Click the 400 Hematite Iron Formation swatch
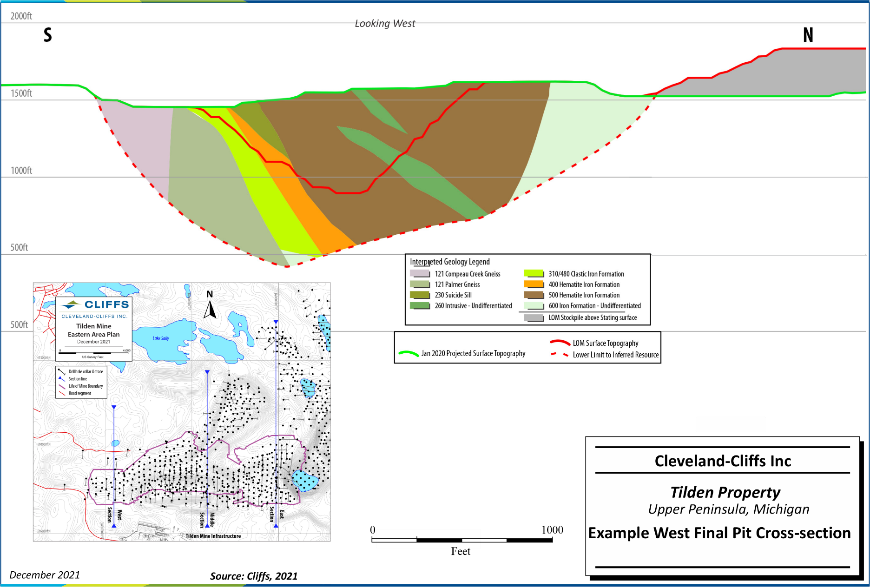The image size is (870, 588). pos(534,284)
